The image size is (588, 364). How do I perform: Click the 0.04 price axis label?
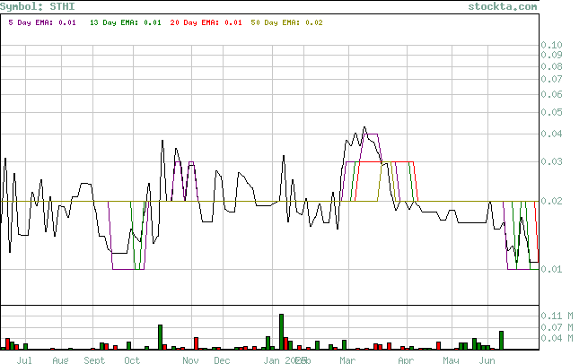551,134
